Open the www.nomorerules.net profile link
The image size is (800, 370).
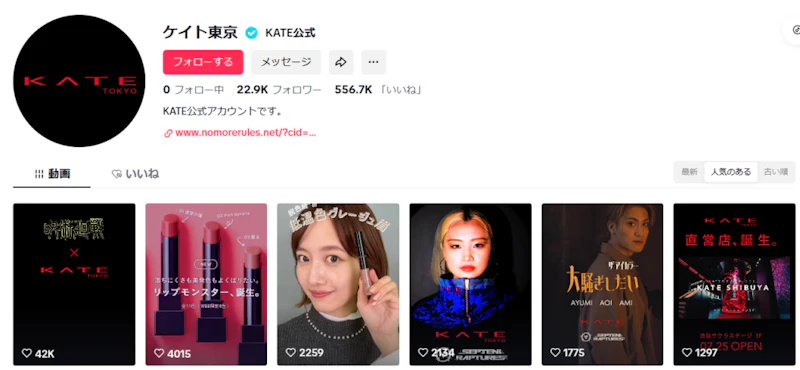(x=245, y=133)
